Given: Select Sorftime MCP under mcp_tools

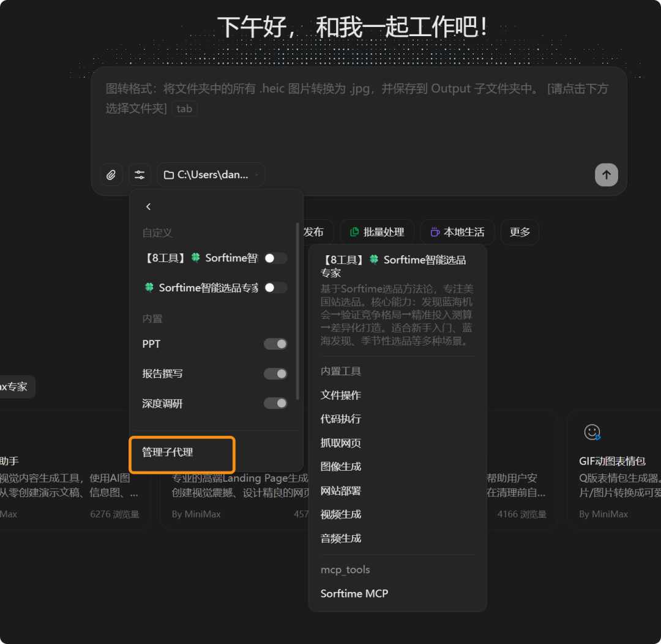Looking at the screenshot, I should pyautogui.click(x=354, y=593).
